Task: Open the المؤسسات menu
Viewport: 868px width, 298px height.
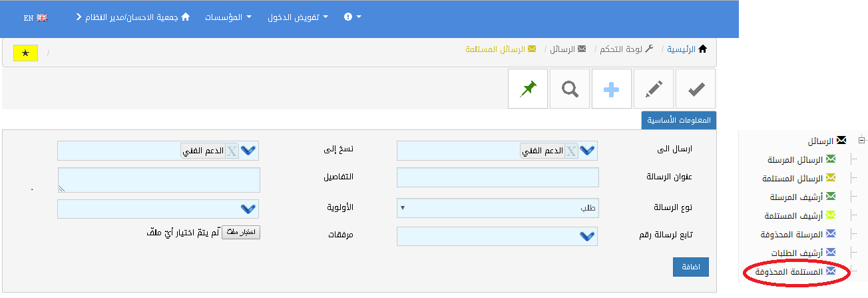Action: tap(226, 17)
